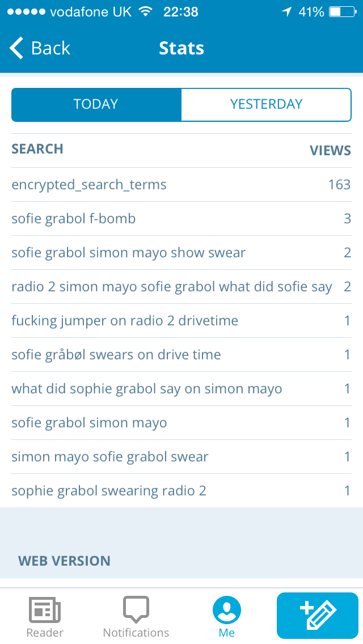Tap the new post pencil icon
The height and width of the screenshot is (644, 363).
click(x=318, y=616)
